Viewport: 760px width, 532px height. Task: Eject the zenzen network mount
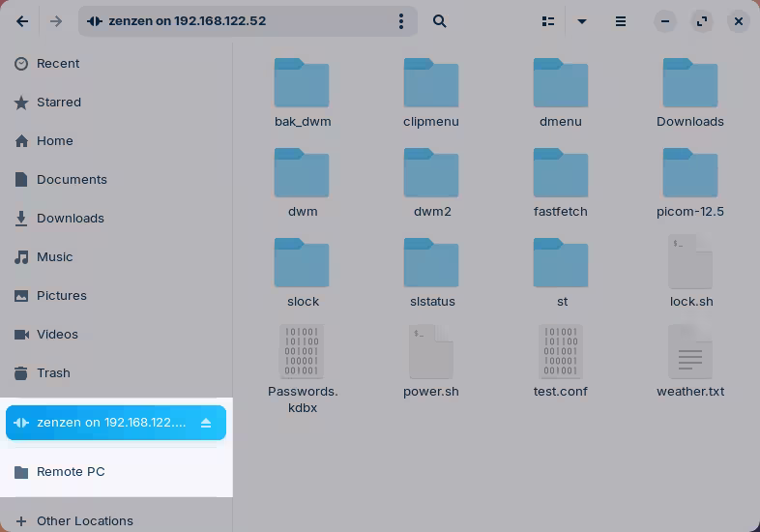pos(206,423)
